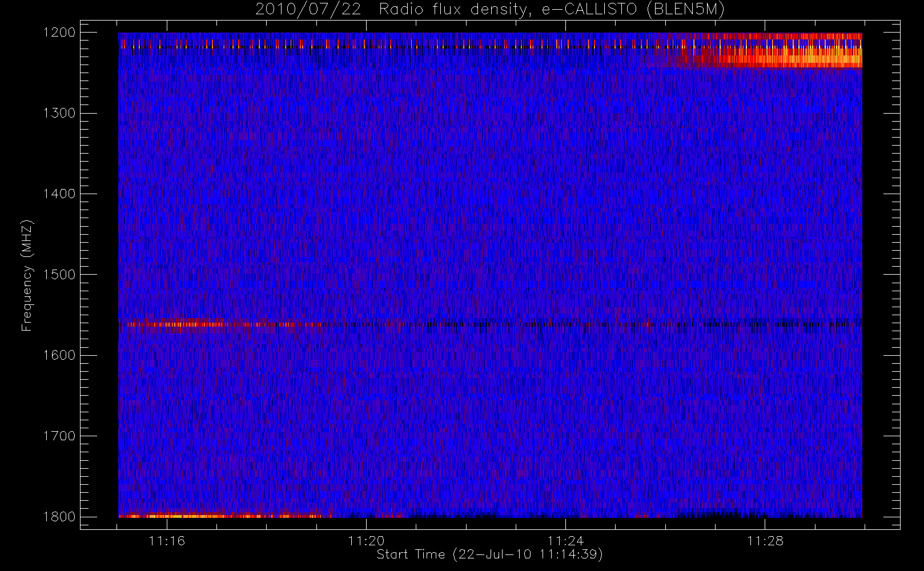Click the 11:28 time axis label

(765, 541)
